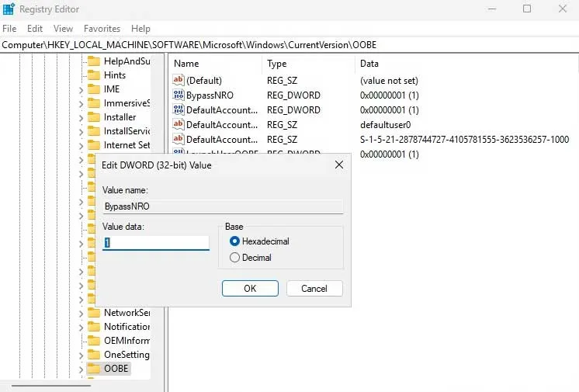579x392 pixels.
Task: Click the ImmersiveS folder icon
Action: pos(94,103)
